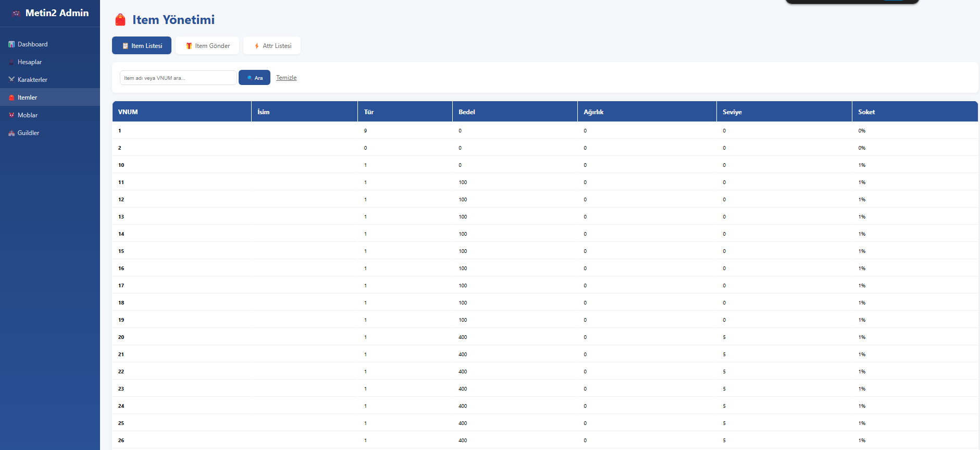Open Karakterler from the sidebar
This screenshot has height=450, width=980.
(x=50, y=80)
